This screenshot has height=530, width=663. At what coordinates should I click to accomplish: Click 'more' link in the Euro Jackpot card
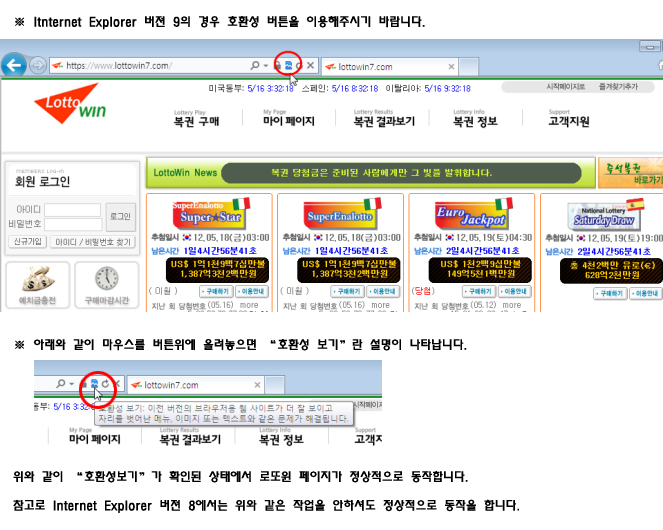point(512,305)
